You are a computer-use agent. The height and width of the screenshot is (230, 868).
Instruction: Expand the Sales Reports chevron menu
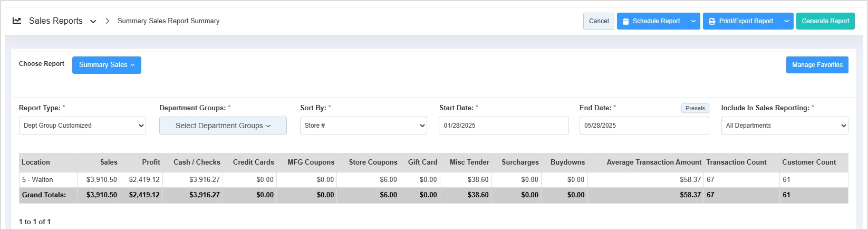[93, 22]
